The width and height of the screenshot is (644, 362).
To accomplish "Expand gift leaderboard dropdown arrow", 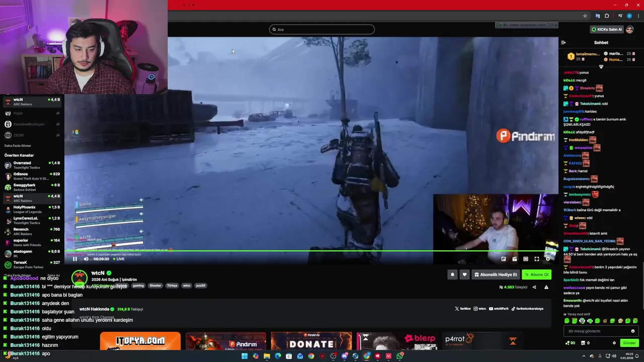I will pos(601,67).
